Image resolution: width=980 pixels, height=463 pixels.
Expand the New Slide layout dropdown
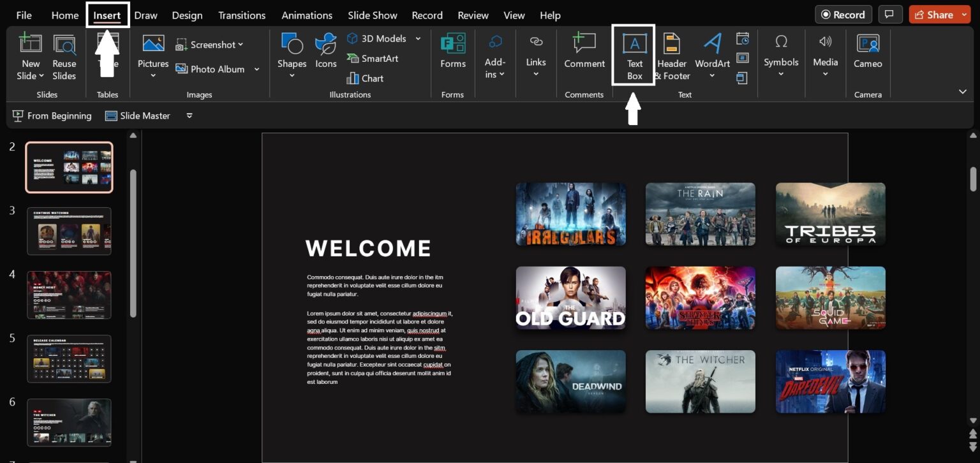[41, 76]
